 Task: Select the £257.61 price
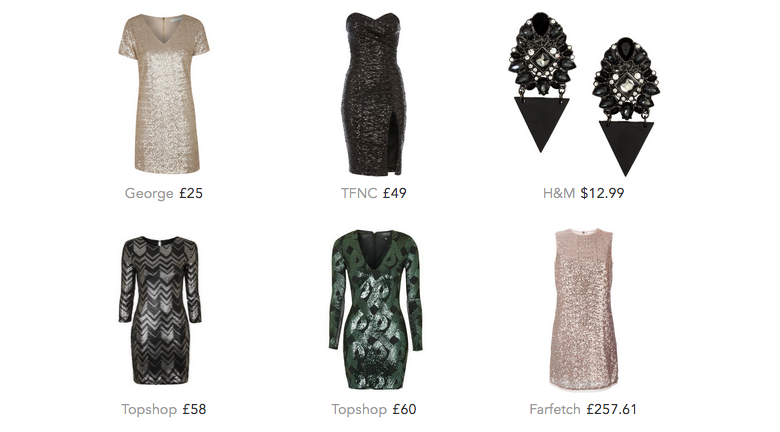[611, 410]
